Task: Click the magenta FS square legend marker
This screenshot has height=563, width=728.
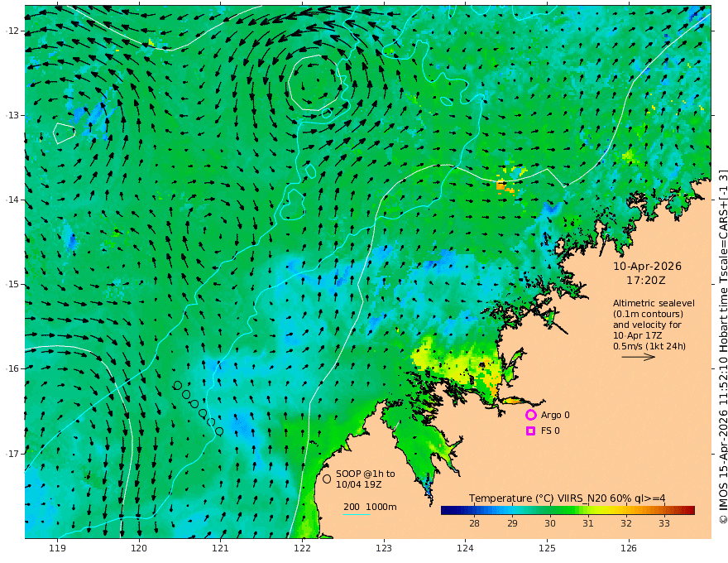Action: pos(530,431)
